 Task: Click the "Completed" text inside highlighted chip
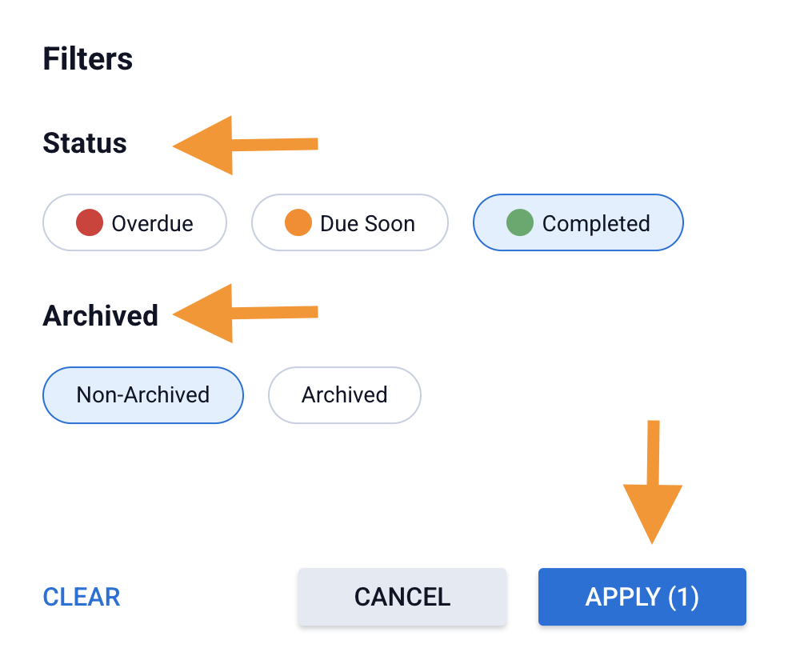[596, 223]
